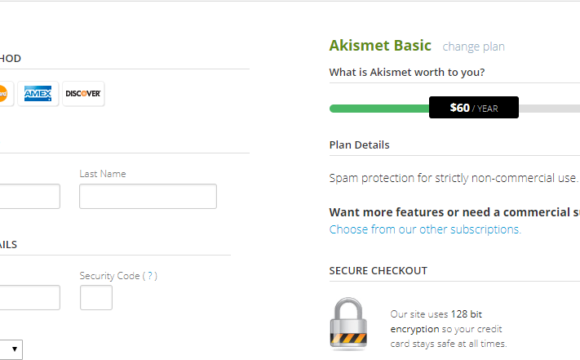
Task: Select the AMEX card payment icon
Action: (x=38, y=94)
